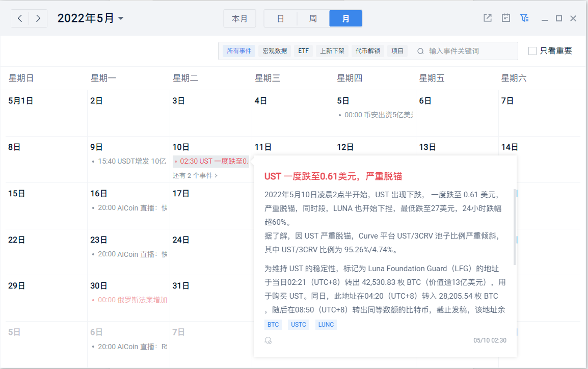Click the calendar schedule icon
The width and height of the screenshot is (588, 369).
pyautogui.click(x=506, y=18)
